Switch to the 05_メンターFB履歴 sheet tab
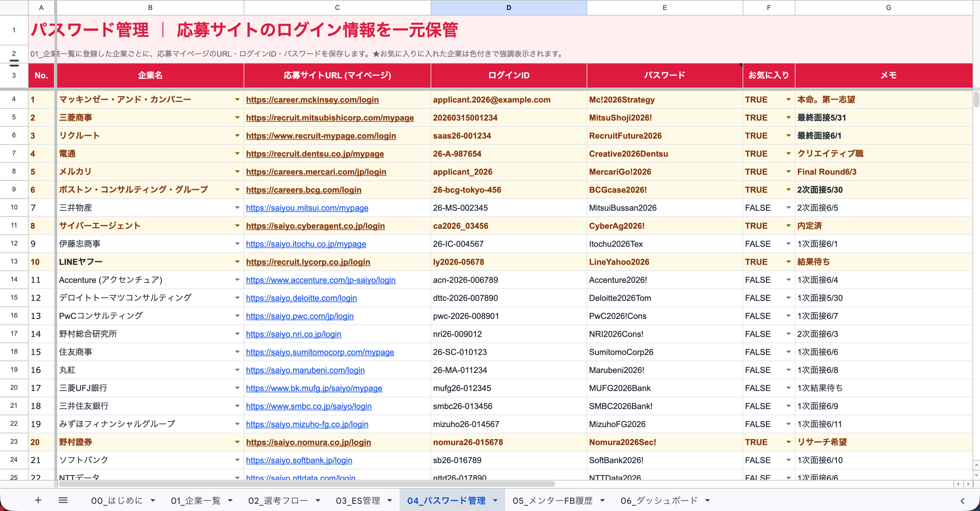 (552, 501)
